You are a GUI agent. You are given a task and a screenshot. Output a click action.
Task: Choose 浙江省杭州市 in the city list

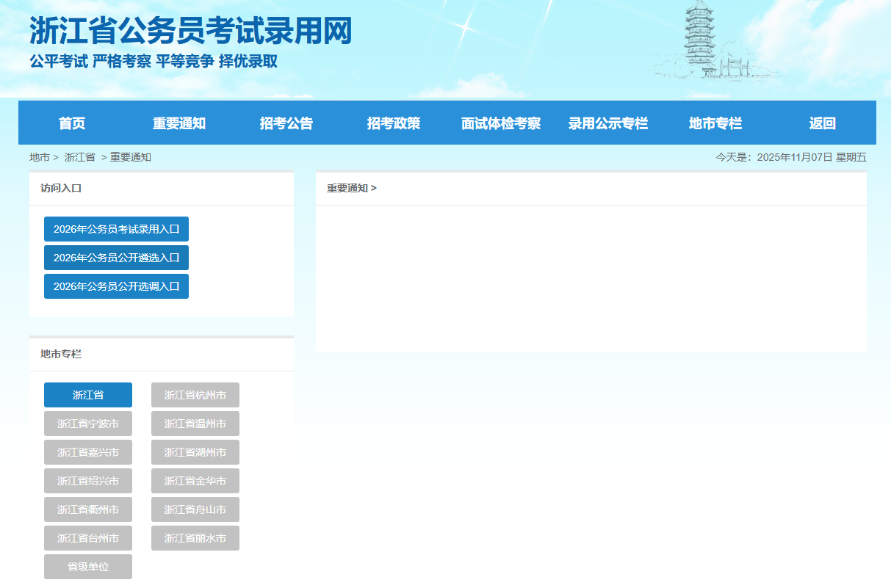pos(195,395)
